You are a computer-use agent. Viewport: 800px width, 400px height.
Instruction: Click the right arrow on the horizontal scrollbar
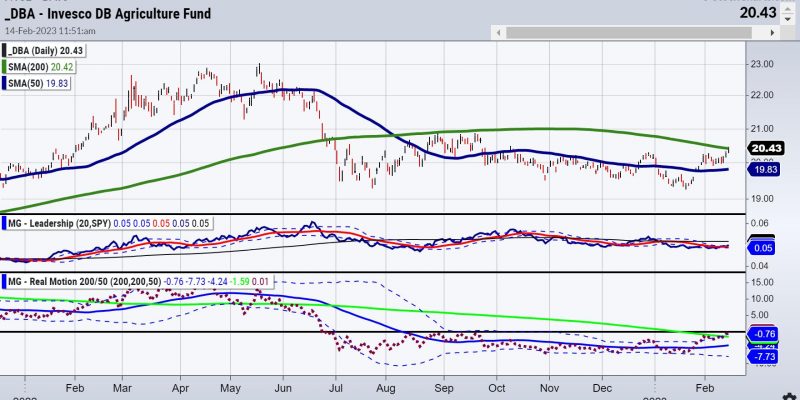click(x=772, y=32)
